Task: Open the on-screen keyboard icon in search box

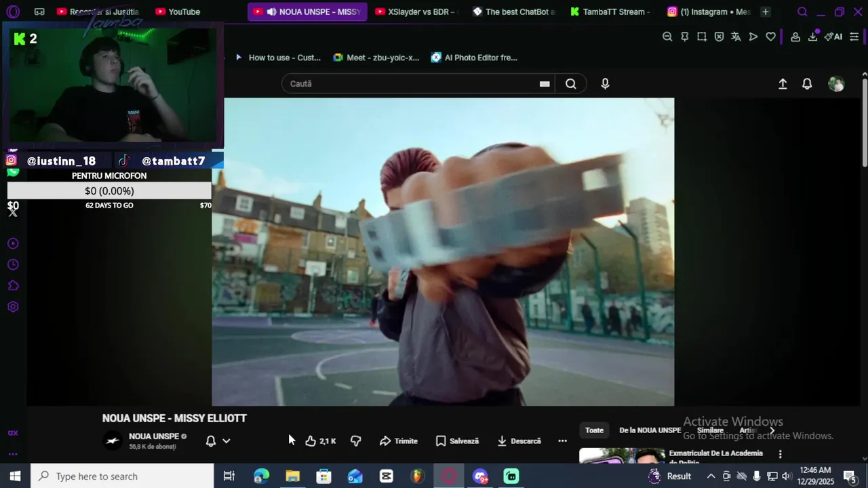Action: point(544,84)
